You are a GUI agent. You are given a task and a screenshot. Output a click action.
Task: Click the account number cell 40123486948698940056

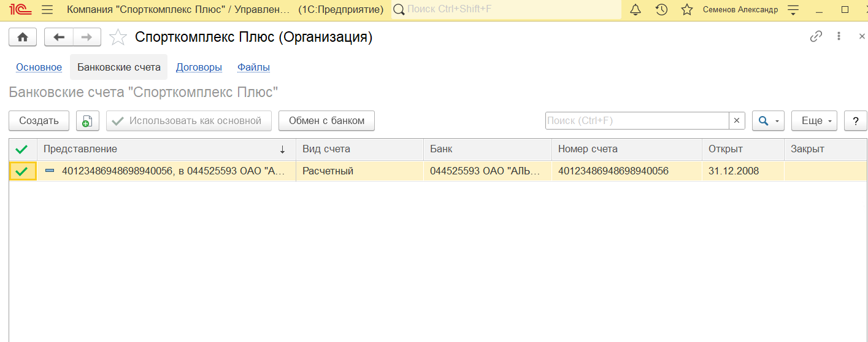[x=627, y=171]
